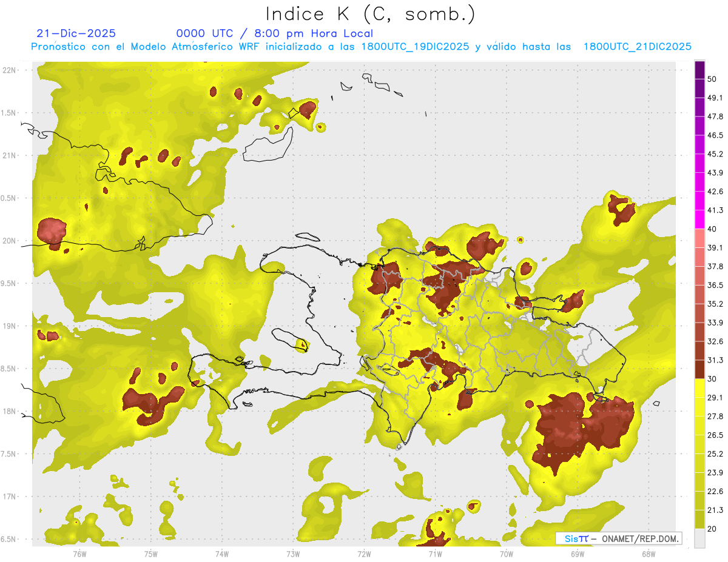Screen dimensions: 728x562
Task: Click the '30' color scale label
Action: [712, 379]
